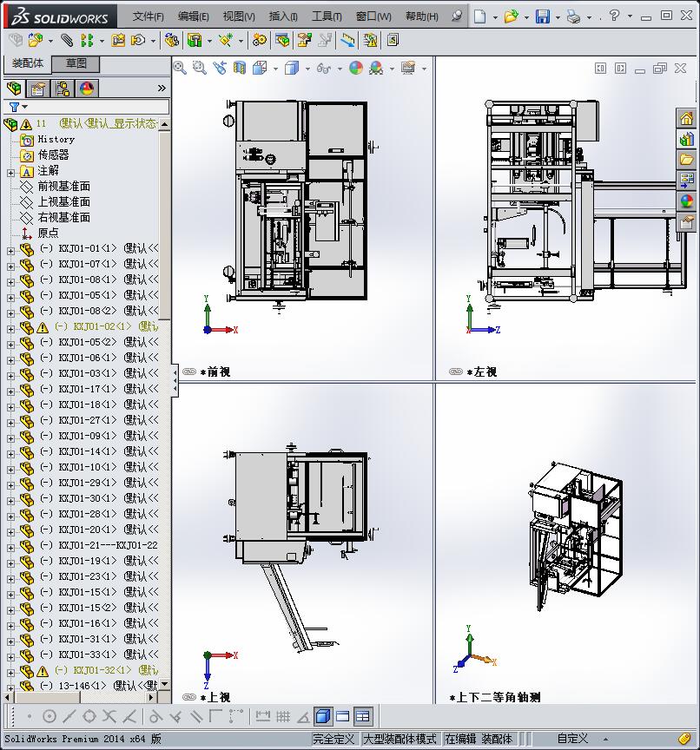The image size is (700, 750).
Task: Switch to the 草图 tab
Action: pos(76,63)
